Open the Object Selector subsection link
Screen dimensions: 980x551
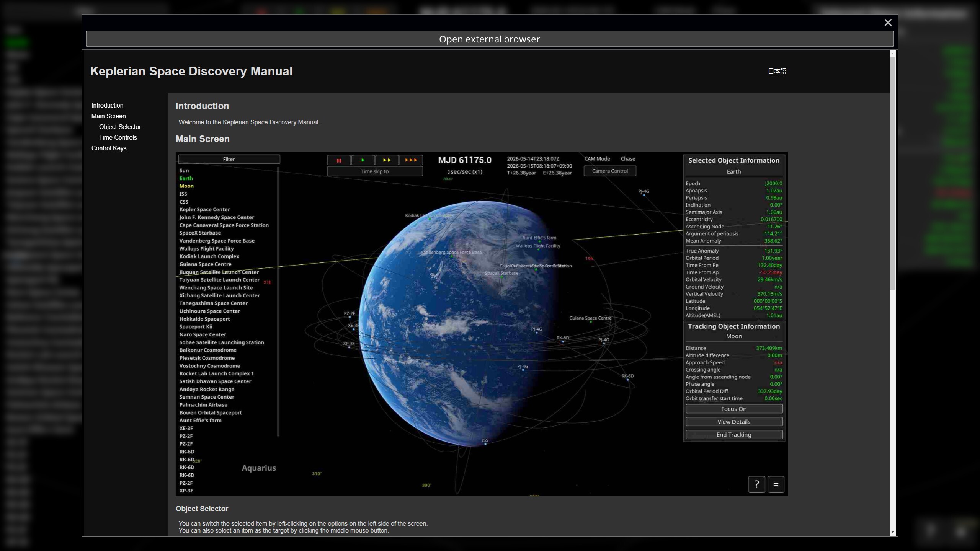[120, 127]
